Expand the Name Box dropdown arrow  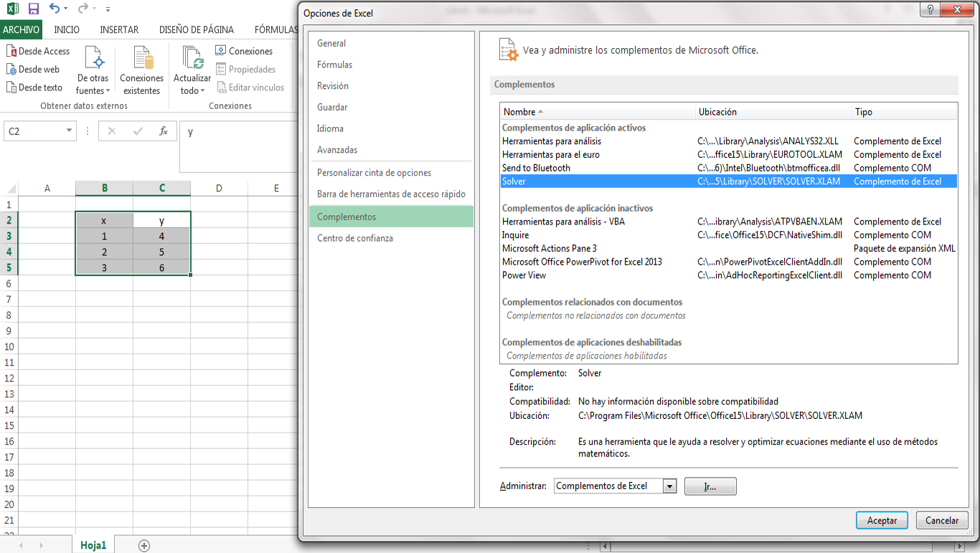coord(70,131)
